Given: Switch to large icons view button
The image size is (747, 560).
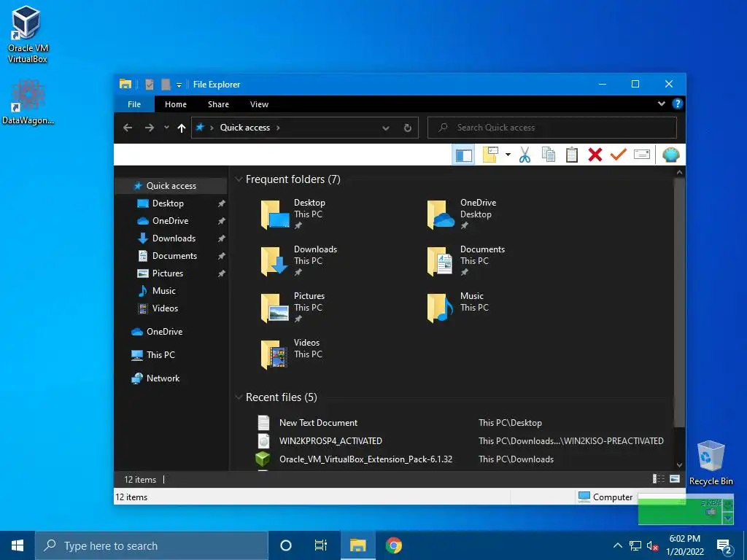Looking at the screenshot, I should point(675,479).
